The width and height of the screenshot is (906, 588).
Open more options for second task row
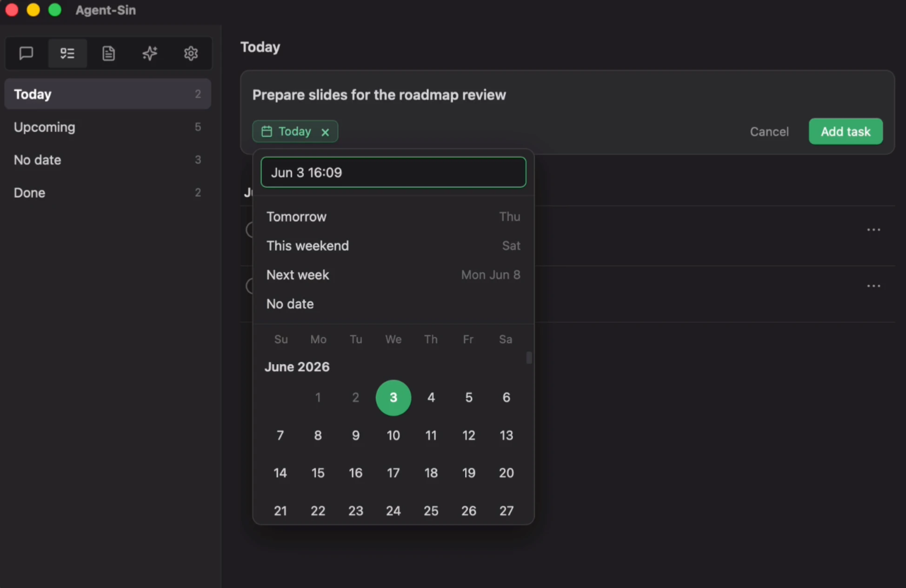point(873,286)
